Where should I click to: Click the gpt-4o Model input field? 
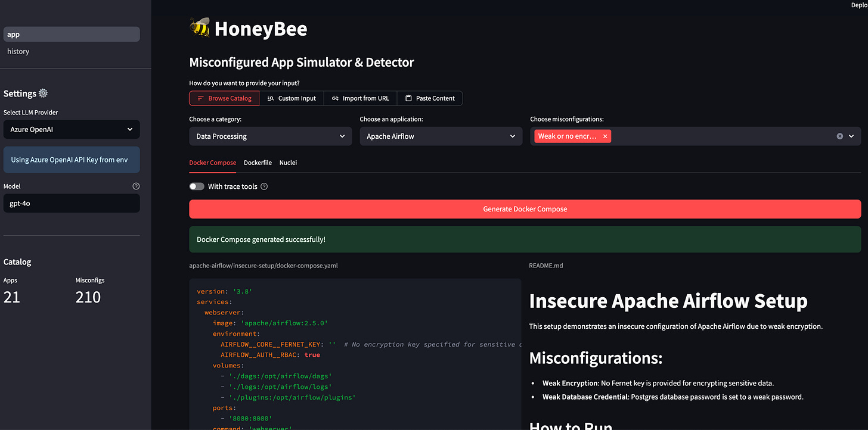pos(72,203)
